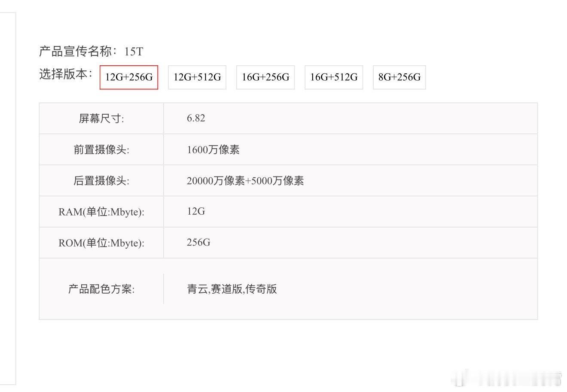Select the 12G+512G version option
Image resolution: width=567 pixels, height=392 pixels.
pos(197,77)
